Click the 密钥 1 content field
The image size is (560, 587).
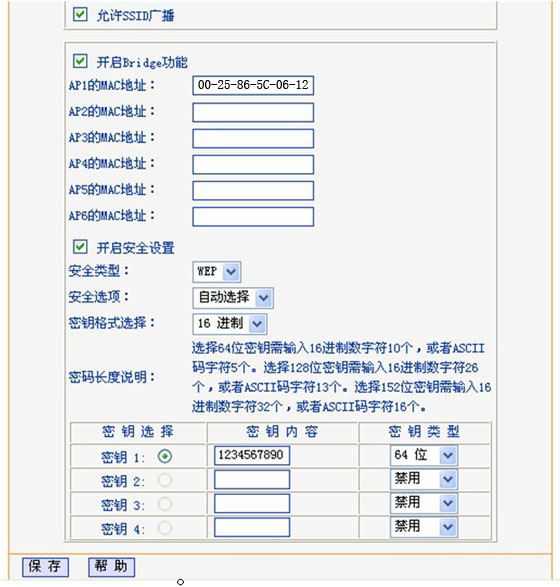pos(252,455)
